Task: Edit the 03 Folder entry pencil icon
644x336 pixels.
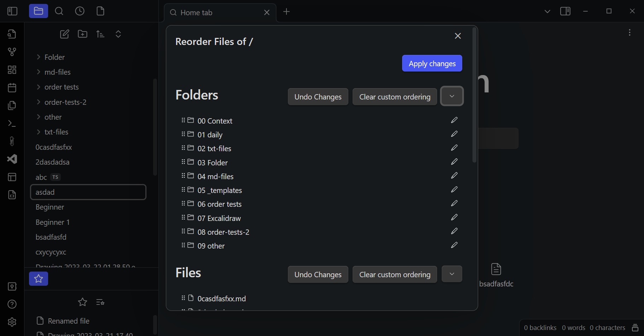Action: 454,162
